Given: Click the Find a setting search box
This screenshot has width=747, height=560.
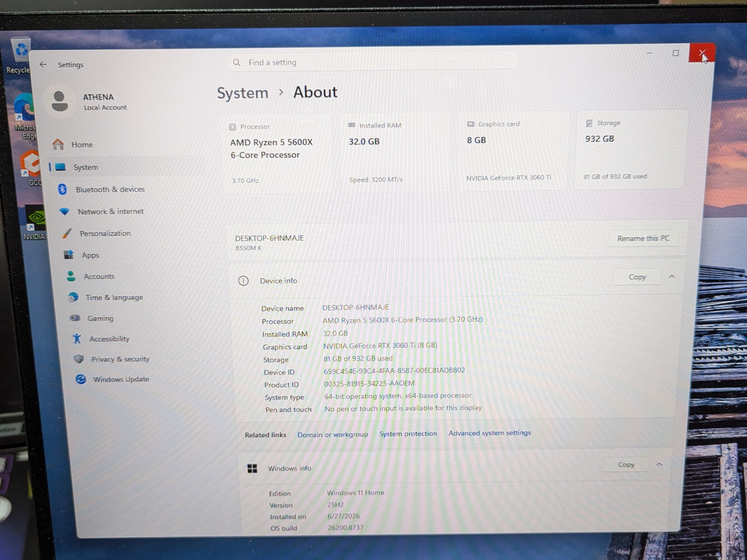Looking at the screenshot, I should point(372,62).
